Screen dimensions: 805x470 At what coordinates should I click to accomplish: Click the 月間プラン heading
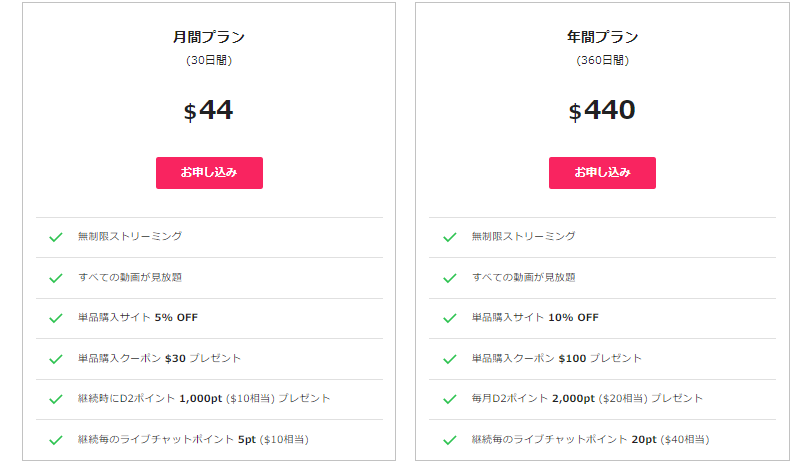click(x=209, y=37)
